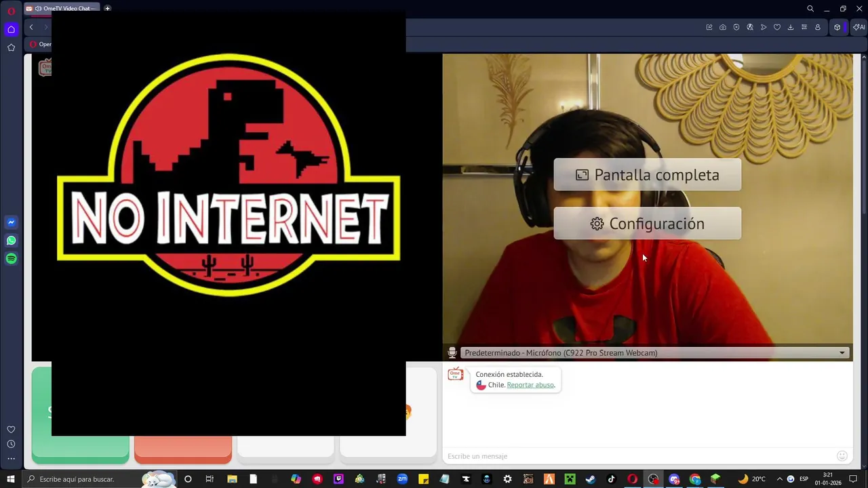Show the 20°C weather widget
868x488 pixels.
751,479
